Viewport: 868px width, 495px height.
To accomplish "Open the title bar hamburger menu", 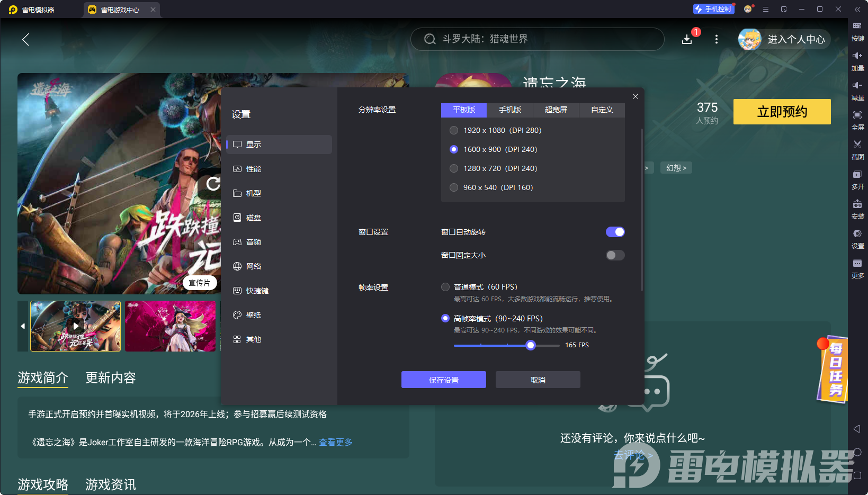I will 766,9.
